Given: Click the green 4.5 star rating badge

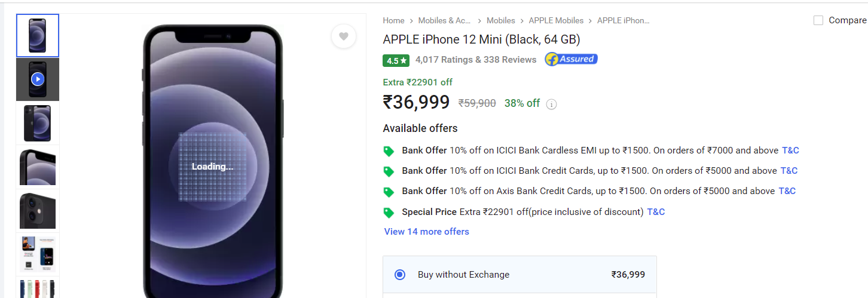Looking at the screenshot, I should coord(396,60).
